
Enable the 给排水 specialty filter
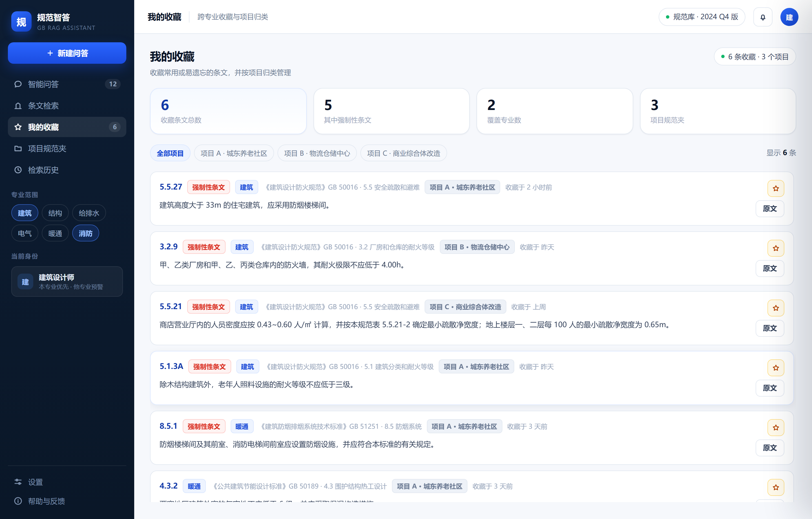[x=89, y=213]
